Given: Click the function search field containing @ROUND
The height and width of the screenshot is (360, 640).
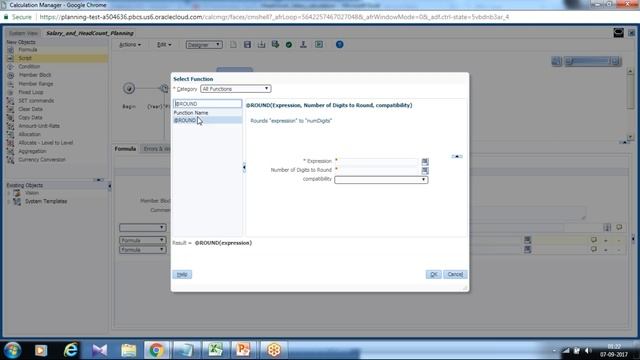Looking at the screenshot, I should pos(207,104).
